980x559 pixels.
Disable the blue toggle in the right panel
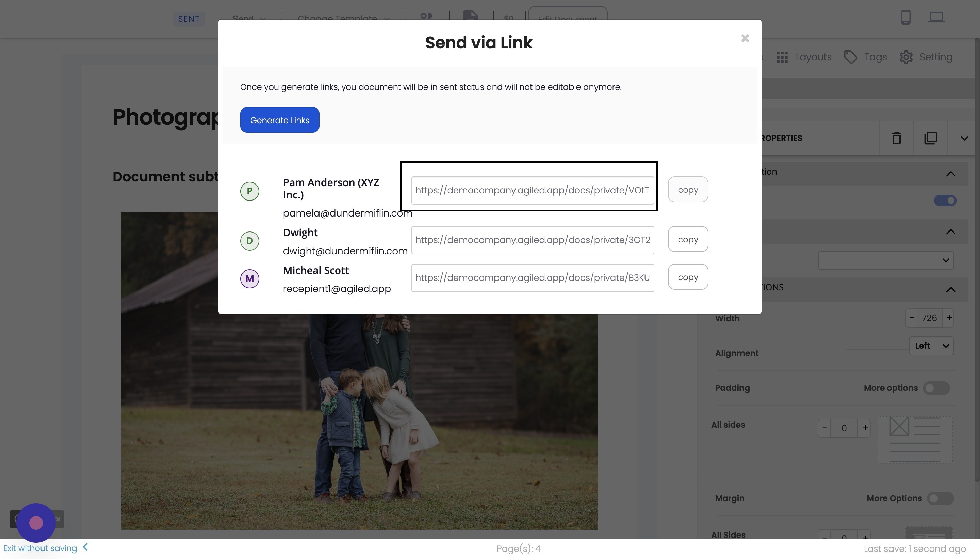coord(946,200)
